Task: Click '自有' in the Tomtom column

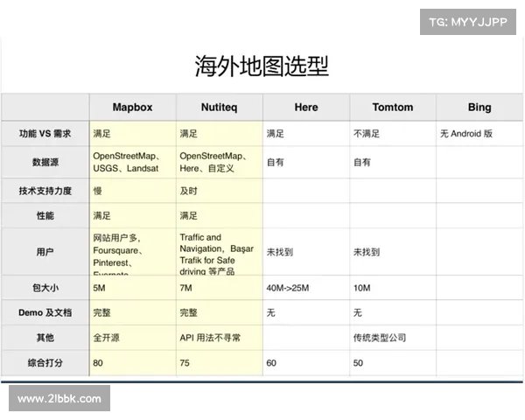Action: pos(362,163)
